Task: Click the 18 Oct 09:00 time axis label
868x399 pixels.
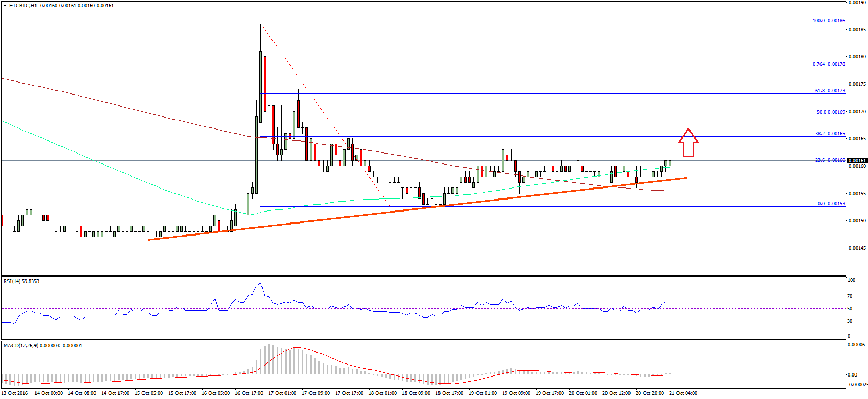Action: coord(416,393)
